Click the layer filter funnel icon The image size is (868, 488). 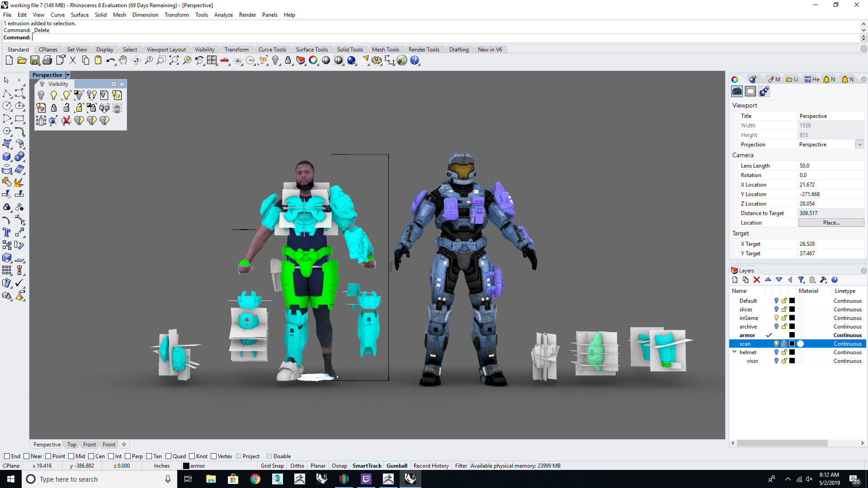(801, 280)
